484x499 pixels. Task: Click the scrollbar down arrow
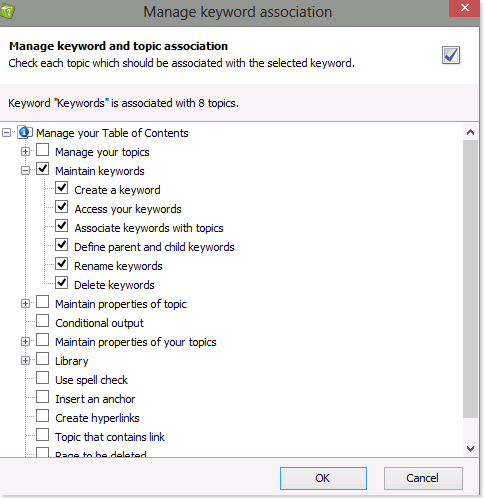pos(470,449)
